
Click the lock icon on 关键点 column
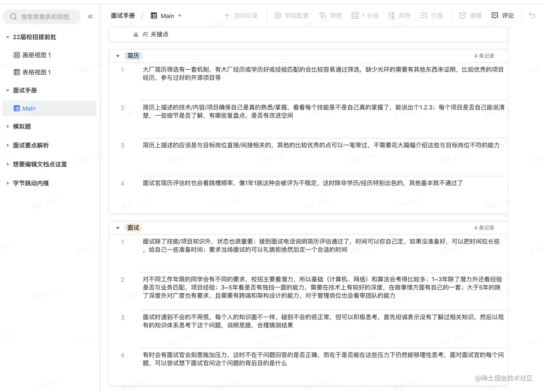(136, 34)
